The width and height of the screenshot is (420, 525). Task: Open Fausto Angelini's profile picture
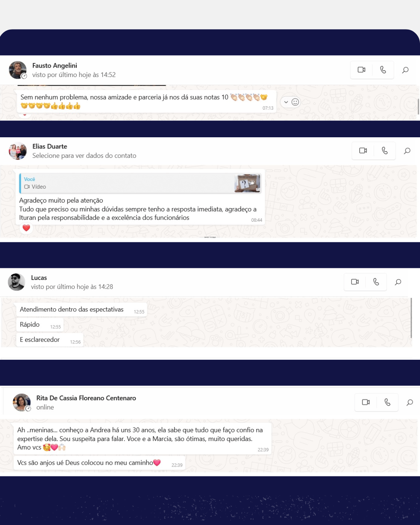coord(18,70)
